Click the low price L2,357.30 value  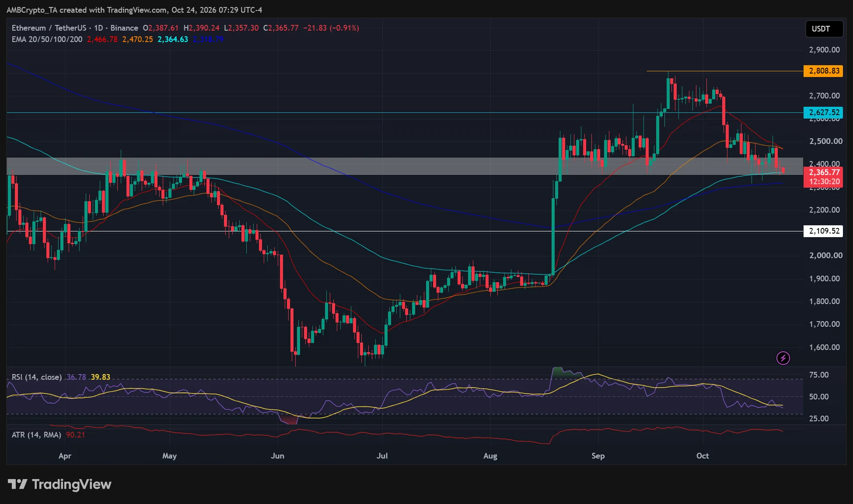coord(241,28)
